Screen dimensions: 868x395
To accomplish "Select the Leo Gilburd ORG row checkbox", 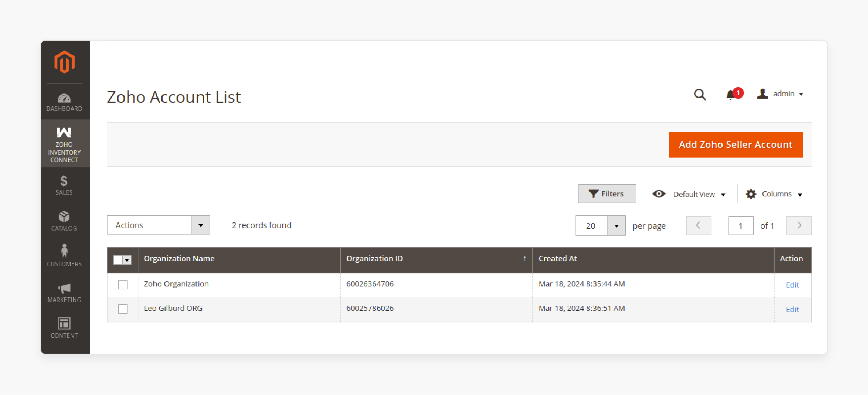I will (x=123, y=309).
